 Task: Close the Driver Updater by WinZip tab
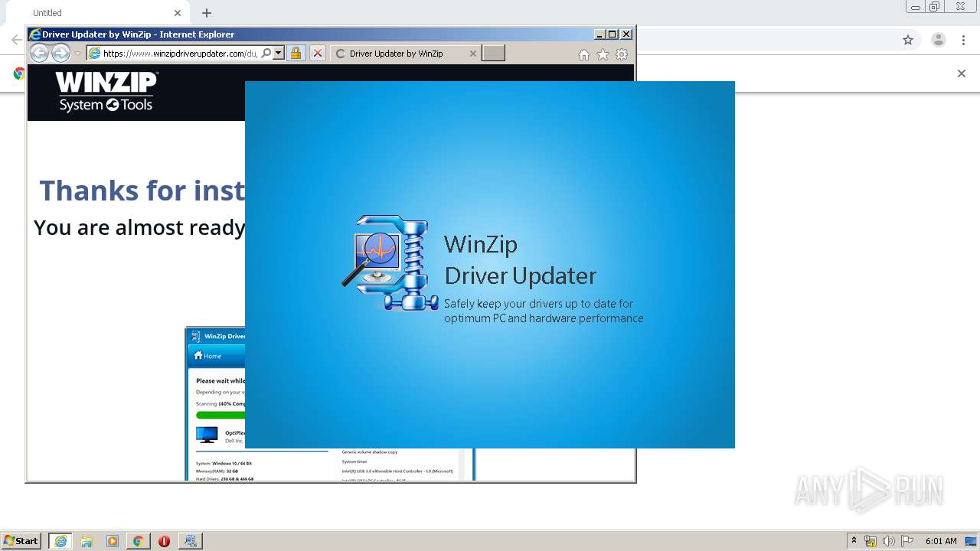click(472, 54)
